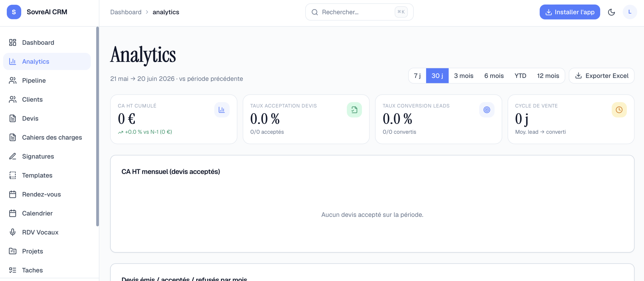This screenshot has height=281, width=644.
Task: Click the Calendrier calendar icon
Action: [x=13, y=213]
